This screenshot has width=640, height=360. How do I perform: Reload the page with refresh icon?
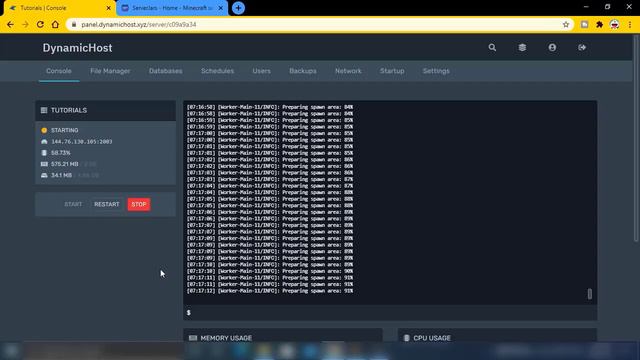pos(40,24)
